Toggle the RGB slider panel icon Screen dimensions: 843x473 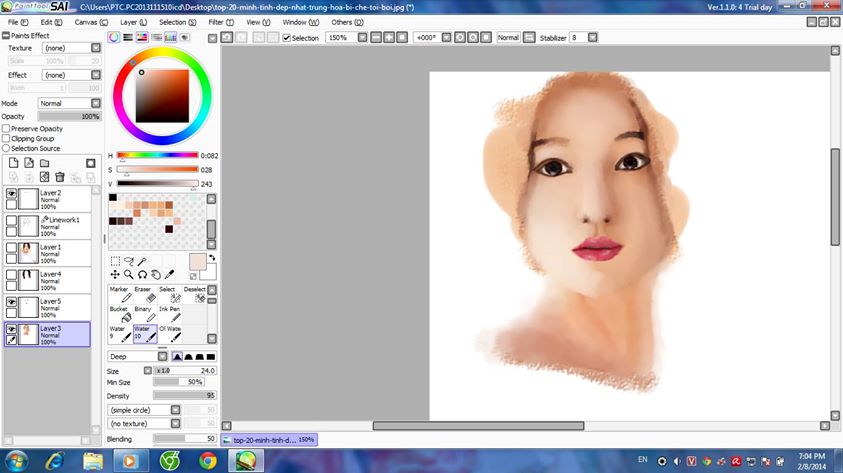click(x=128, y=37)
